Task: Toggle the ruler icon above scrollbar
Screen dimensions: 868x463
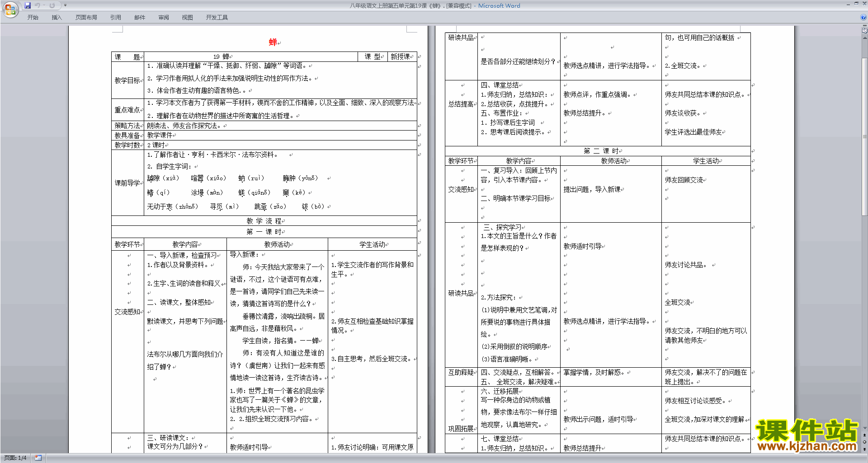Action: coord(864,31)
